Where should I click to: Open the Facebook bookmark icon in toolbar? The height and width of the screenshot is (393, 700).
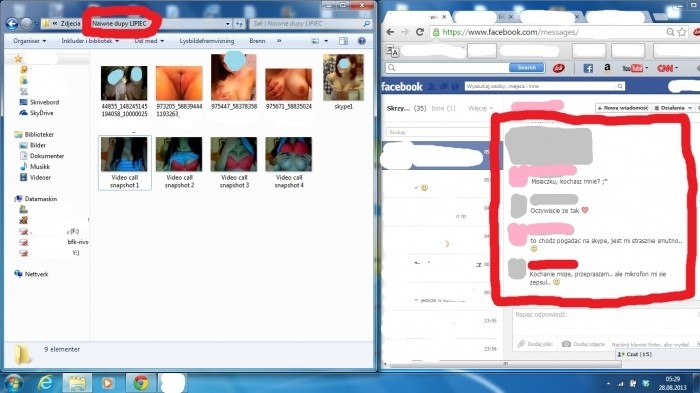(x=588, y=68)
